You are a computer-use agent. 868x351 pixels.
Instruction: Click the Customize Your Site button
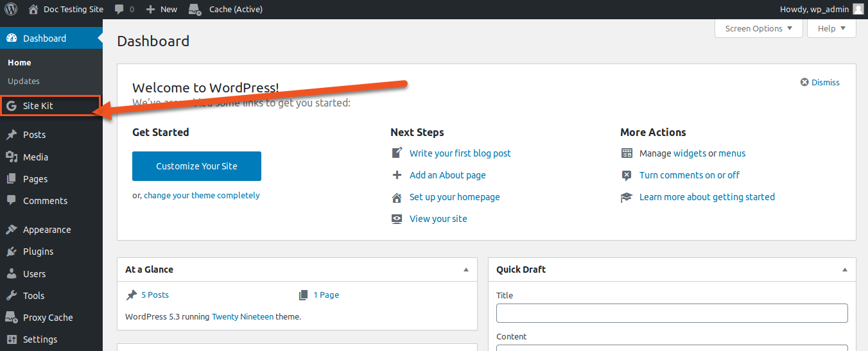click(196, 166)
